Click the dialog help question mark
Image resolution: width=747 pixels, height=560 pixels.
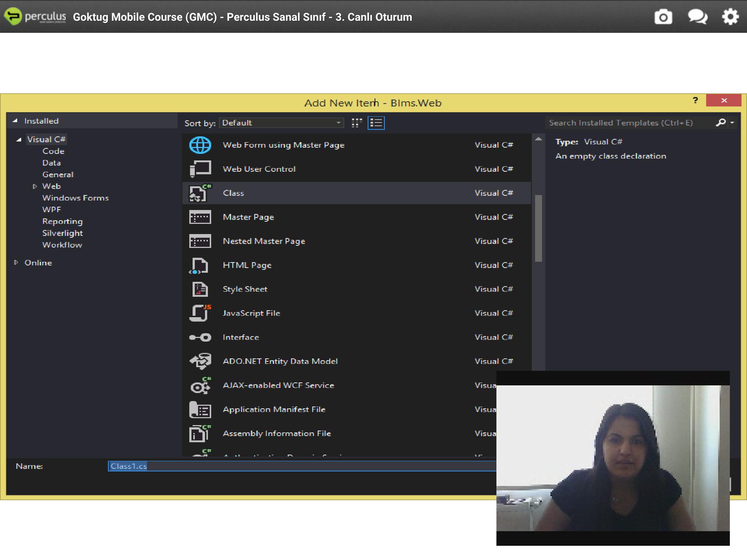pyautogui.click(x=696, y=100)
